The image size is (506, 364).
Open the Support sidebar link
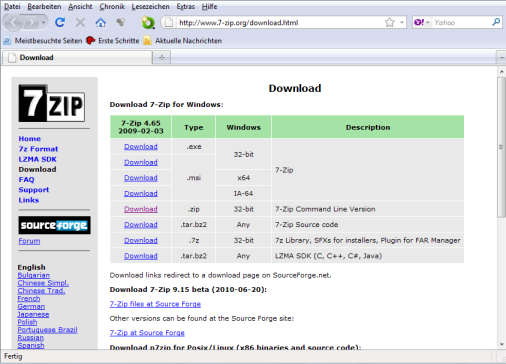tap(34, 190)
